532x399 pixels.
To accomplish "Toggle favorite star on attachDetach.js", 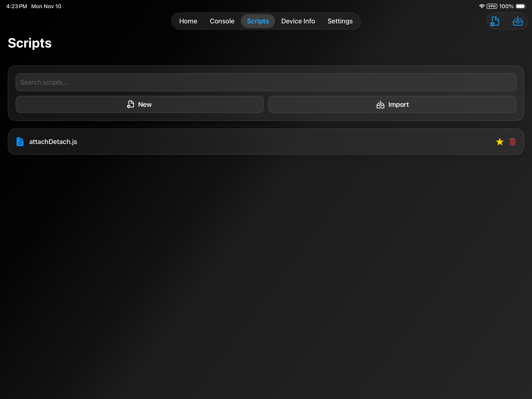I will tap(499, 142).
